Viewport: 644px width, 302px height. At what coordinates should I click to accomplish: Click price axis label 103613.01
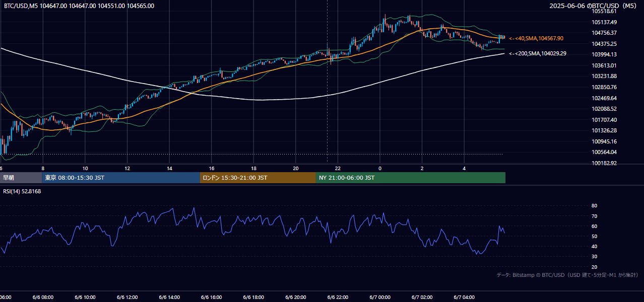[604, 65]
